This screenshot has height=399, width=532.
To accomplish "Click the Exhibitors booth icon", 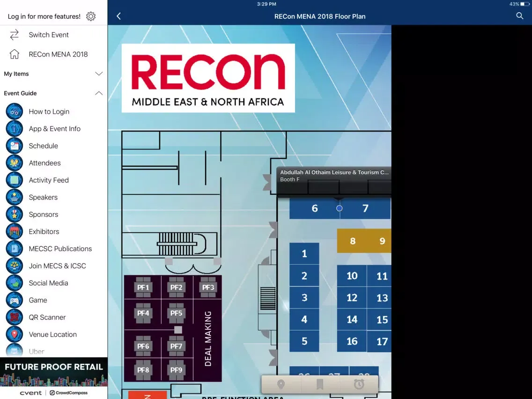I will coord(14,231).
